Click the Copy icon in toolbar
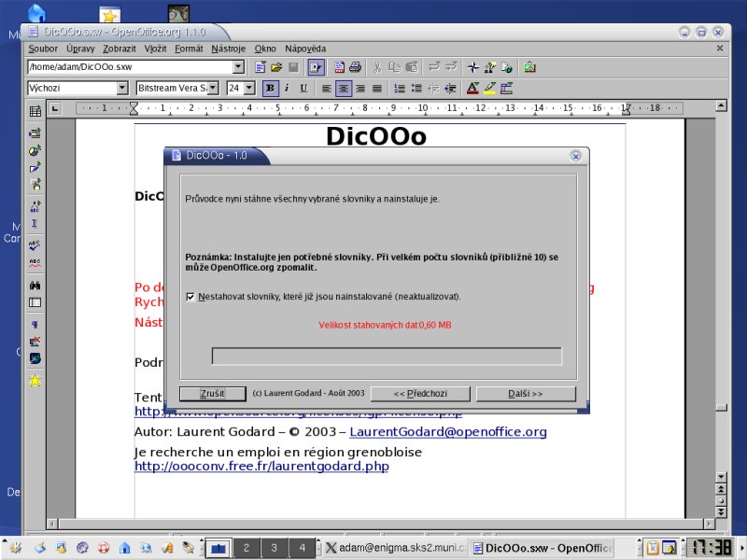The height and width of the screenshot is (560, 747). click(x=394, y=67)
